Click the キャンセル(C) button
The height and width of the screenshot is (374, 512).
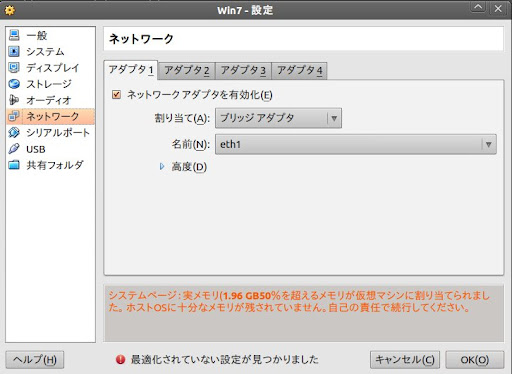pyautogui.click(x=405, y=360)
